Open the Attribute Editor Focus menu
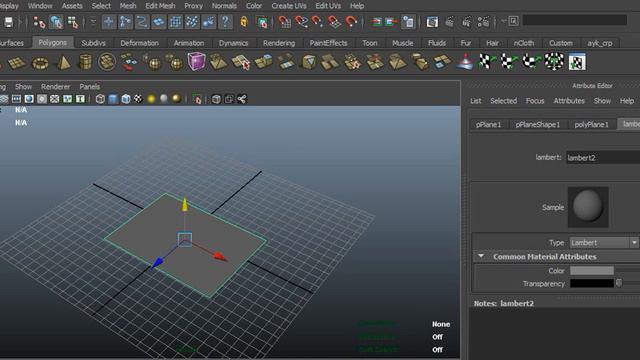 coord(535,101)
